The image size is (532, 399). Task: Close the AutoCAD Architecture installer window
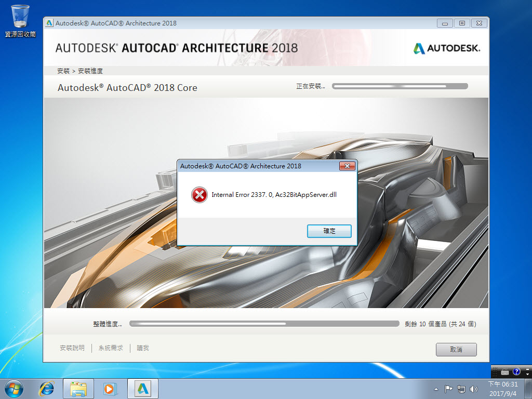click(x=479, y=23)
